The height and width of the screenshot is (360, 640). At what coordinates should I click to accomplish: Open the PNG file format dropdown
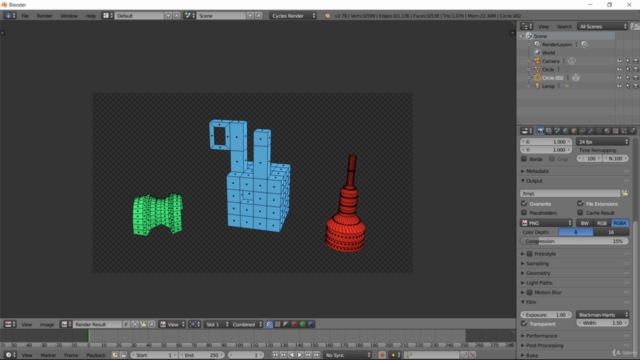(547, 223)
